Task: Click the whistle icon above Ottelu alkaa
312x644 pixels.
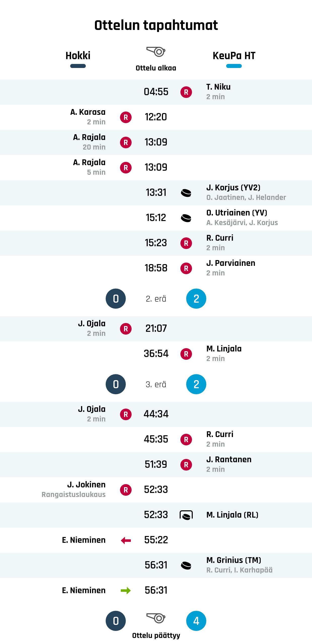Action: tap(156, 52)
